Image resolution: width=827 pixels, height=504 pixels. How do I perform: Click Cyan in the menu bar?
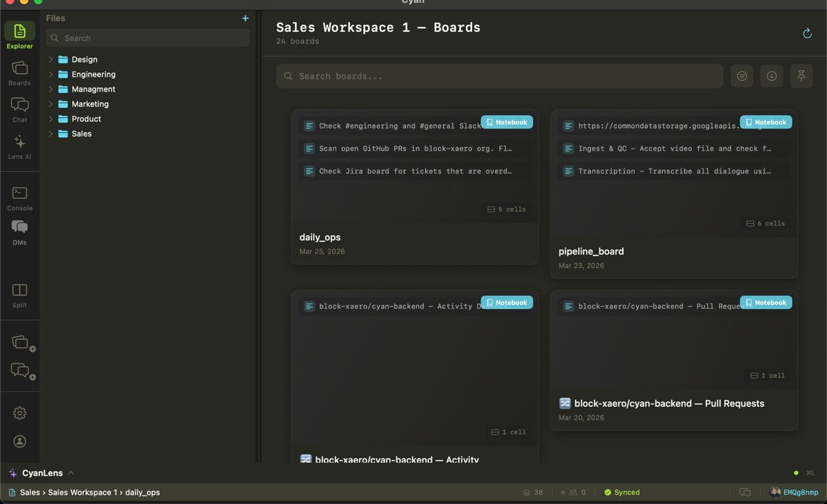coord(412,2)
